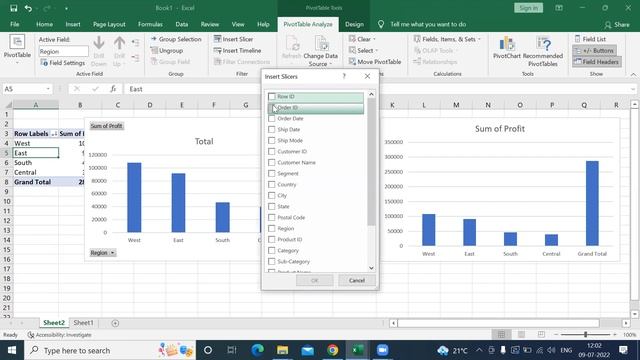Click the Windows search box
Screen dimensions: 640x360
pos(109,350)
